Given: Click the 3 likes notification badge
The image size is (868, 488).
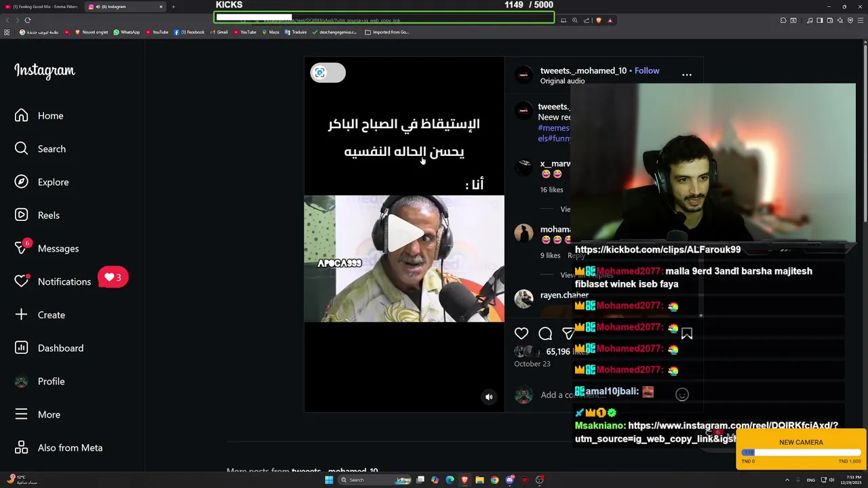Looking at the screenshot, I should [x=113, y=277].
